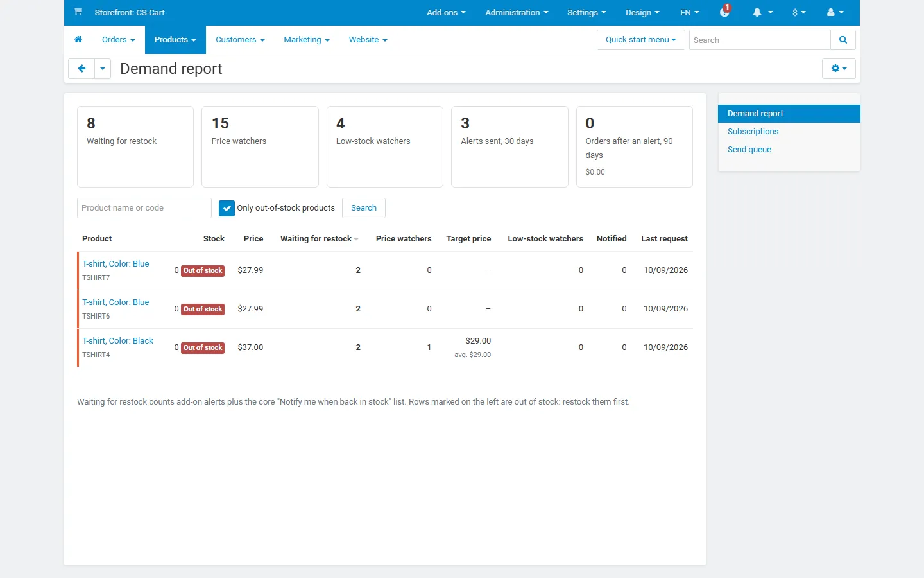The image size is (924, 578).
Task: Open T-shirt, Color: Blue TSHIRT6 link
Action: click(116, 302)
